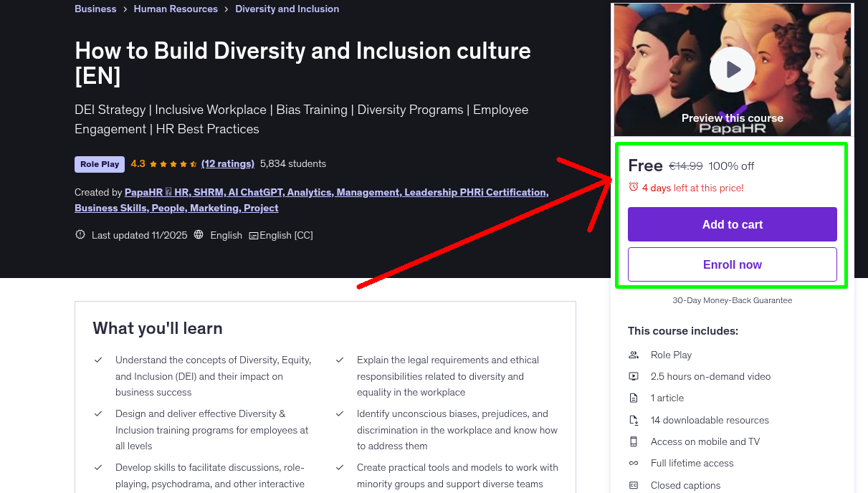Click the Role Play people icon

[x=634, y=355]
